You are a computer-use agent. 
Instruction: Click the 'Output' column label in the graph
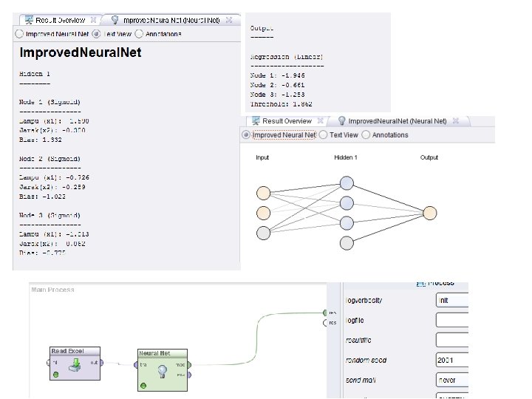coord(429,157)
